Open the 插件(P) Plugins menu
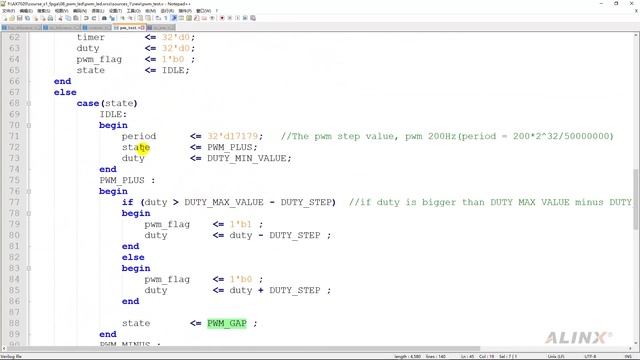 tap(184, 11)
